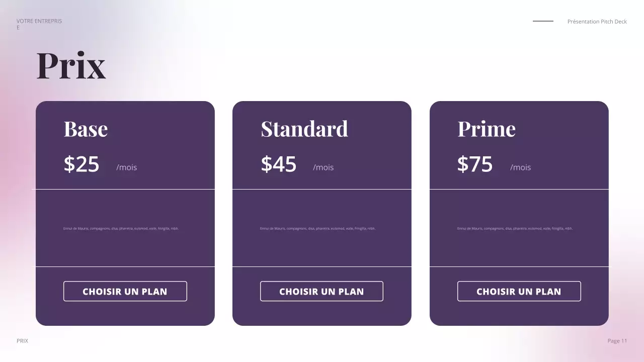
Task: Click the description text in the Base card
Action: click(x=121, y=228)
